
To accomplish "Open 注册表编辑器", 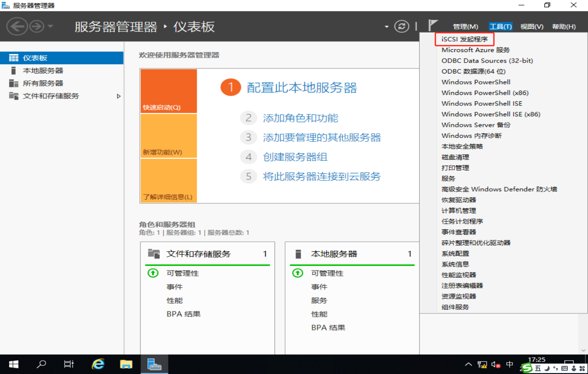I will tap(462, 286).
